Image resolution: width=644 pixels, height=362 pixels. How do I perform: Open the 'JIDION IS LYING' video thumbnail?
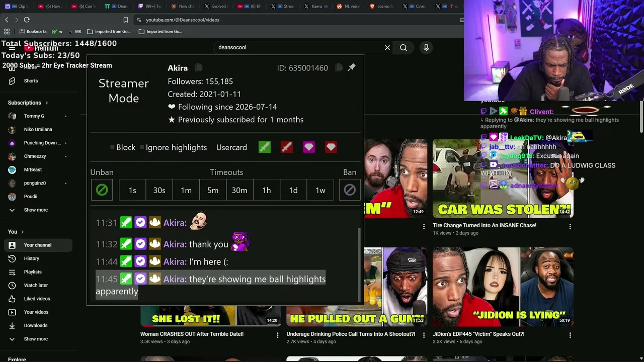pos(503,287)
